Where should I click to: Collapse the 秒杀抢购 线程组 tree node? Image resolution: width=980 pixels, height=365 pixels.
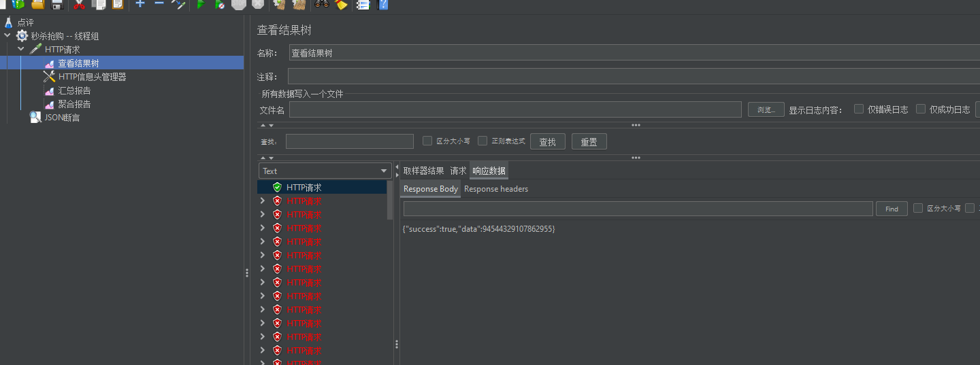[x=7, y=36]
